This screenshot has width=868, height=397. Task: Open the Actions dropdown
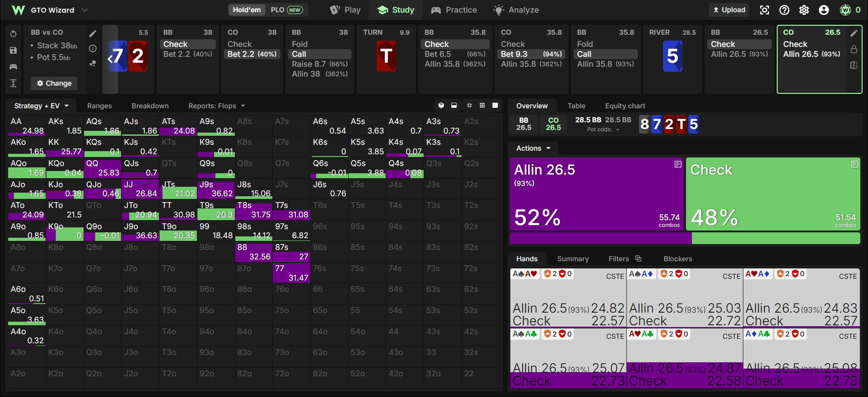tap(534, 148)
